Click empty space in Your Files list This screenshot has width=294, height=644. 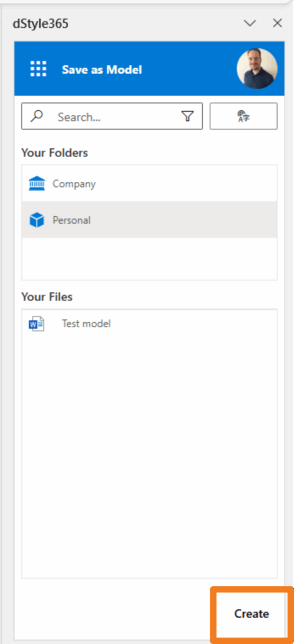149,452
